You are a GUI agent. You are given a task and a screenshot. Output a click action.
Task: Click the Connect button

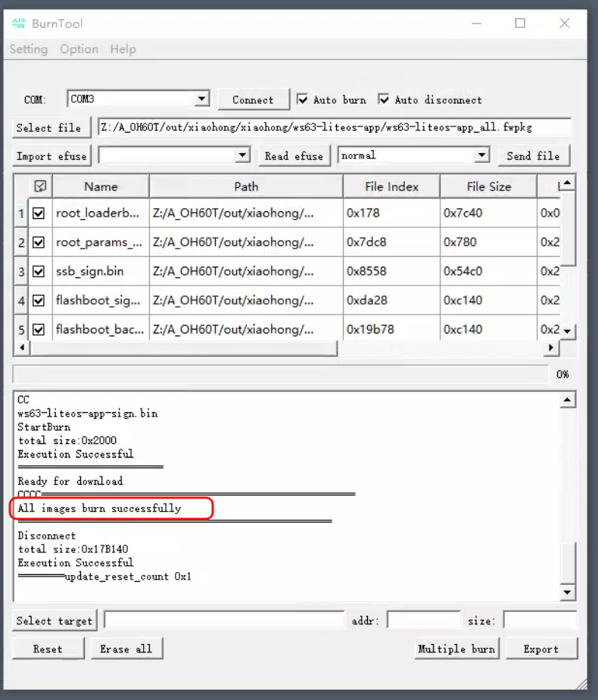253,100
